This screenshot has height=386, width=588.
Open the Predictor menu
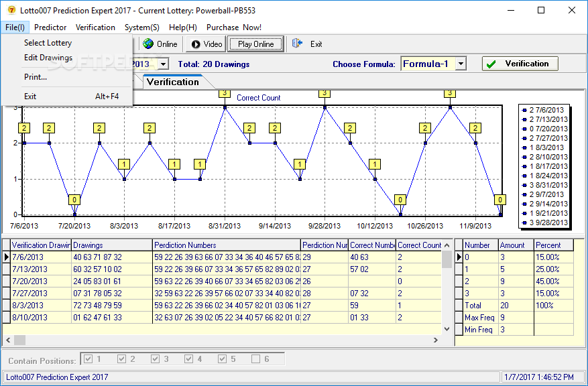50,27
